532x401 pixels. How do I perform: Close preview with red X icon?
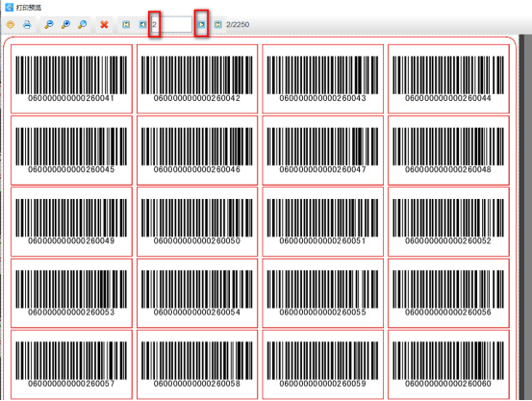point(104,24)
